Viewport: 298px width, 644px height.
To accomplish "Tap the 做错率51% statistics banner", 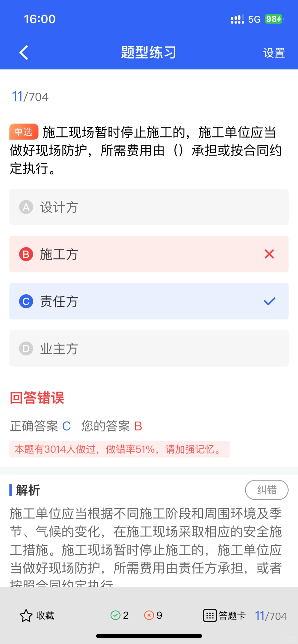I will click(x=119, y=449).
